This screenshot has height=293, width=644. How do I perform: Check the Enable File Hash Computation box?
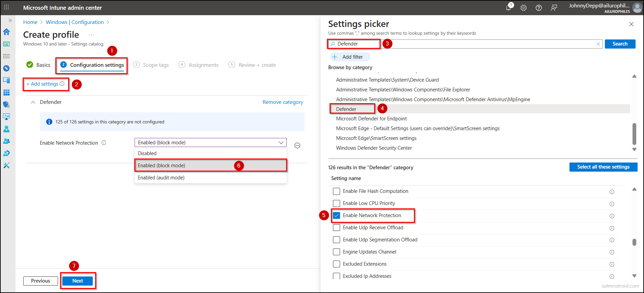336,191
